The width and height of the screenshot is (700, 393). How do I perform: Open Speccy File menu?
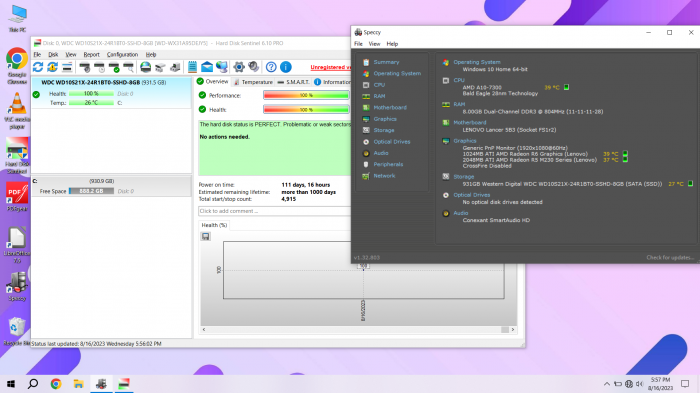358,44
